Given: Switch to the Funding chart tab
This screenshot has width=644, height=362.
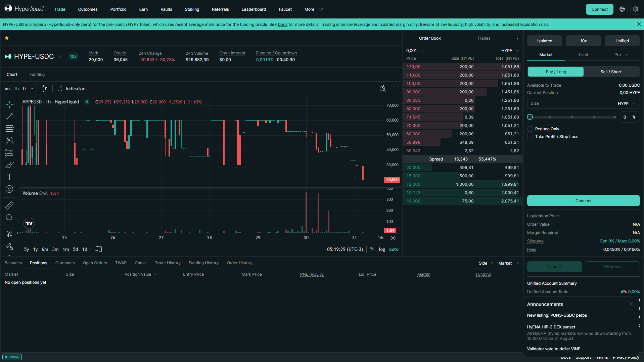Looking at the screenshot, I should (37, 75).
